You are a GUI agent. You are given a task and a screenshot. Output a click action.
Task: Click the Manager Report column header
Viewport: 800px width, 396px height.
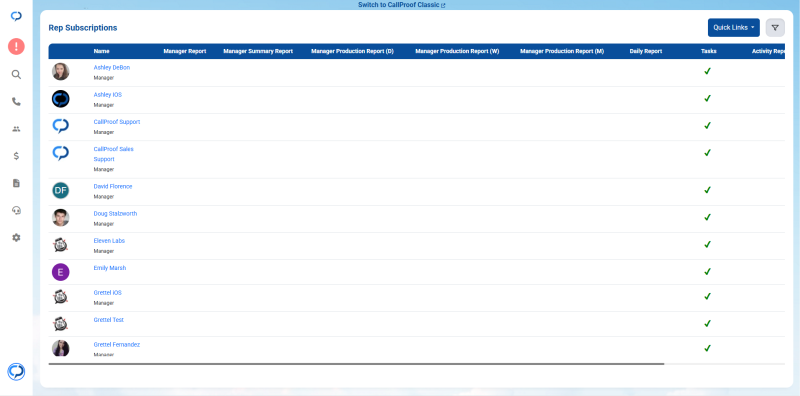(185, 52)
